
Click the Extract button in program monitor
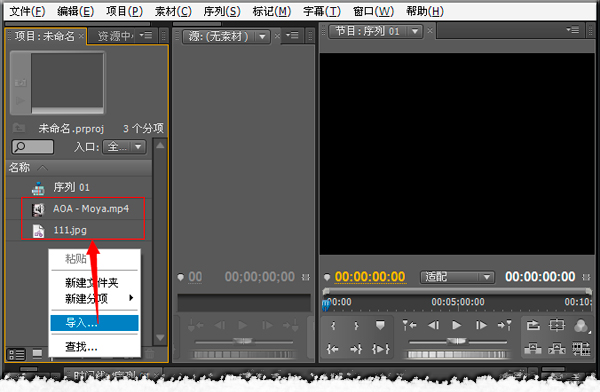point(557,348)
